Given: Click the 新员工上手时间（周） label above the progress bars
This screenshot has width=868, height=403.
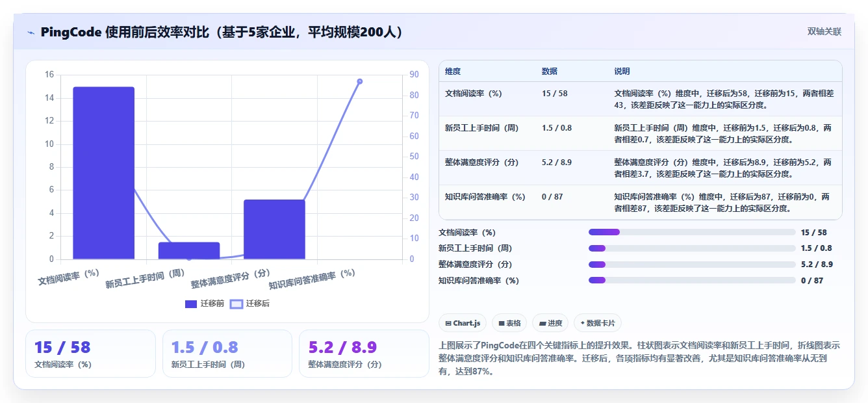Looking at the screenshot, I should click(x=475, y=248).
